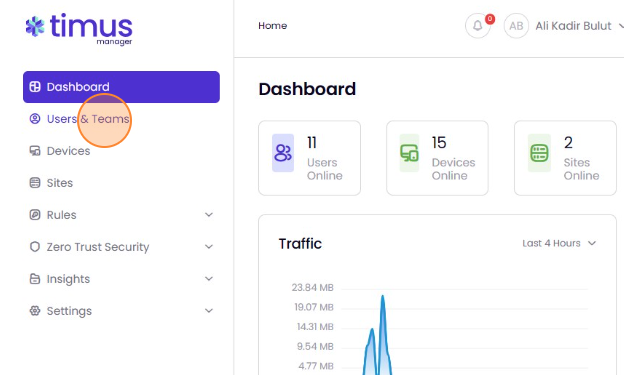Click the Insights folder icon in sidebar
Screen dimensions: 624x375
pyautogui.click(x=35, y=279)
